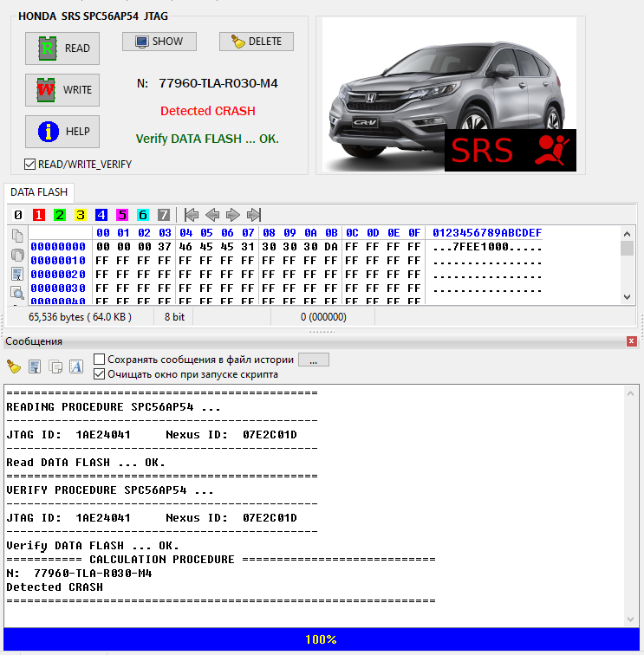Screen dimensions: 644x655
Task: Click the copy icon beside hex editor
Action: pyautogui.click(x=16, y=236)
